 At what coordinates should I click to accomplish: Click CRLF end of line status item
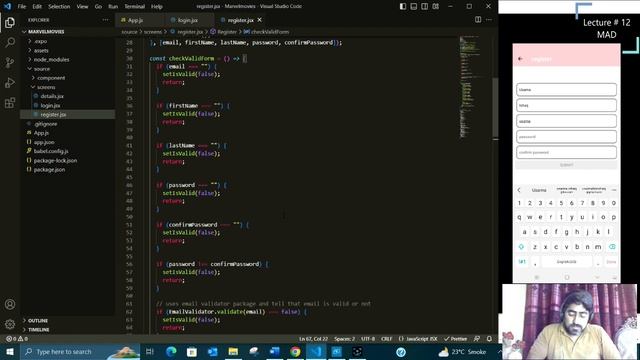[x=387, y=339]
